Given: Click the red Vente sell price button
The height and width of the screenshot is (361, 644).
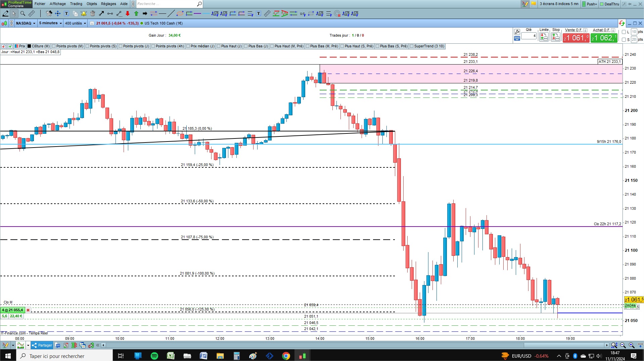Looking at the screenshot, I should pyautogui.click(x=576, y=38).
